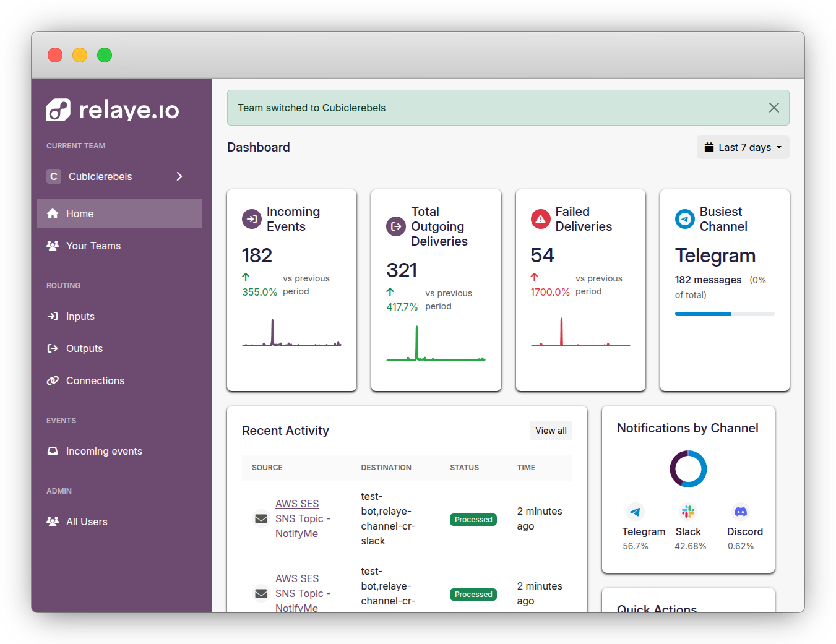Click the Inputs routing icon
Screen dimensions: 836x644
point(53,316)
